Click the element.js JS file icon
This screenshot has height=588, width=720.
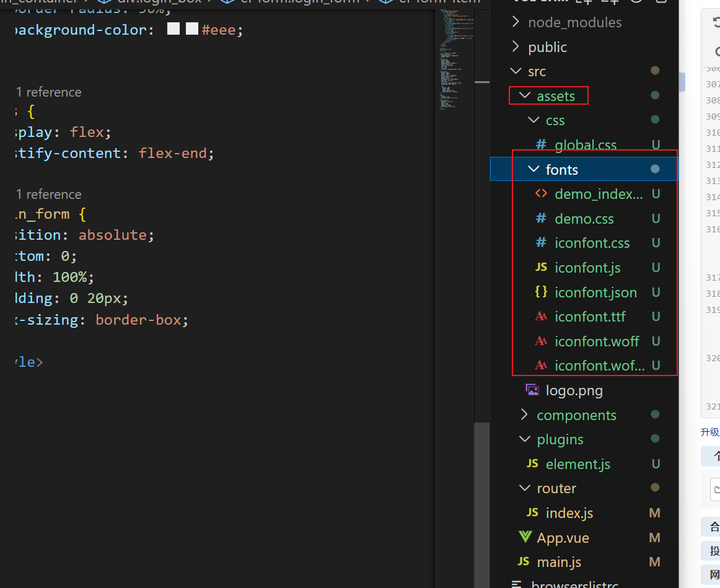[x=532, y=463]
